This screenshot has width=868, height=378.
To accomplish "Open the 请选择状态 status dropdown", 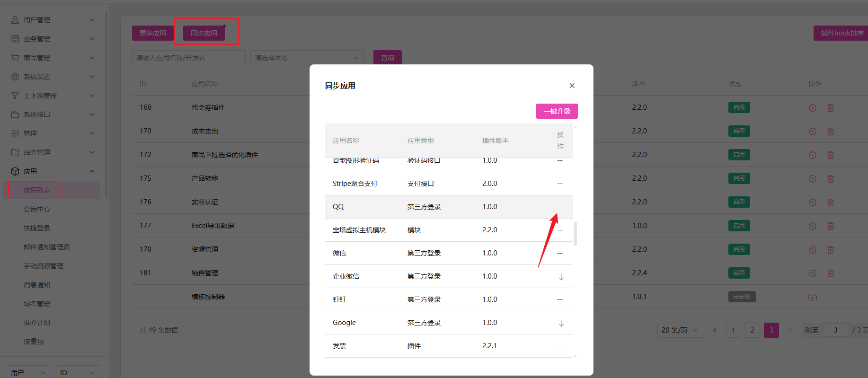I will click(307, 58).
